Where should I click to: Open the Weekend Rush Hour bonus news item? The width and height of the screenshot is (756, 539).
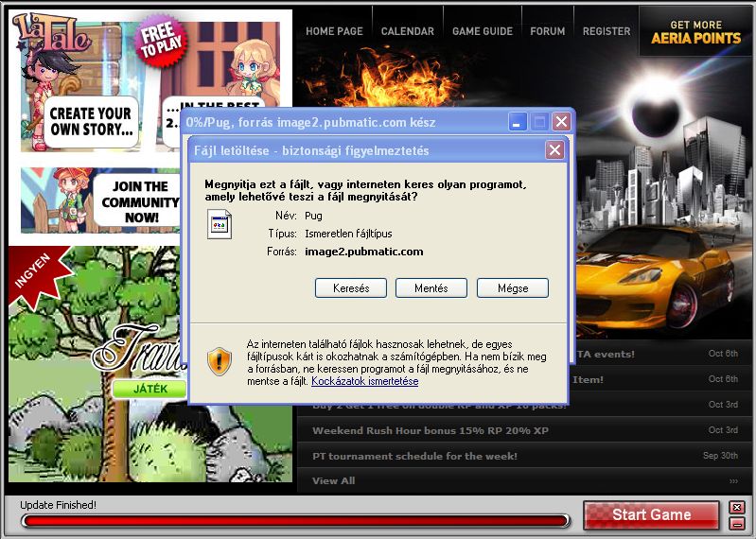[x=431, y=430]
